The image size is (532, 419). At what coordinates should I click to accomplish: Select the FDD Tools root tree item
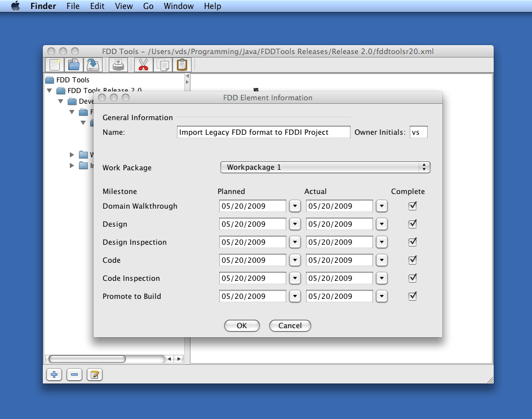[73, 80]
